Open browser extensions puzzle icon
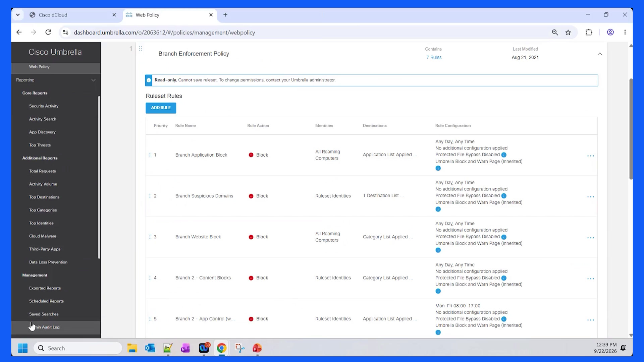Image resolution: width=644 pixels, height=362 pixels. coord(589,32)
